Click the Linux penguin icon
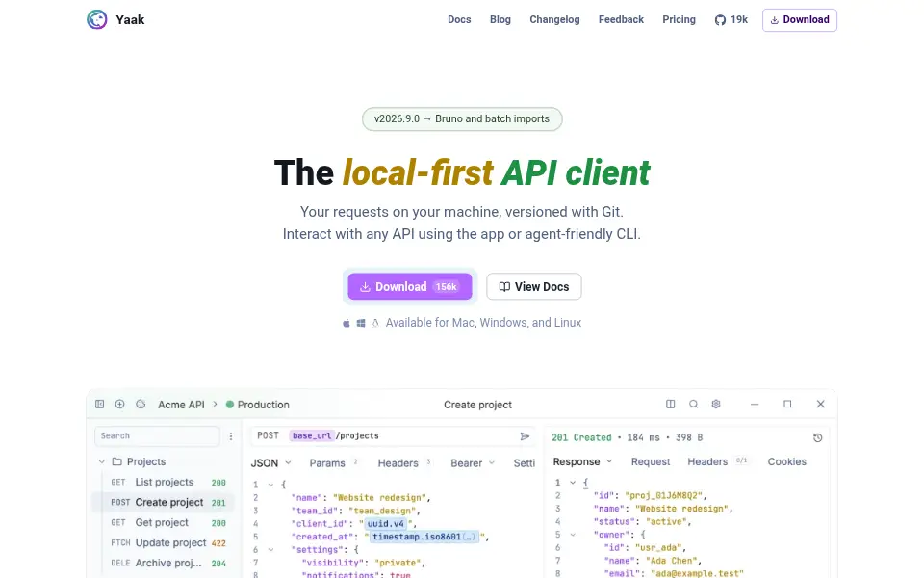924x578 pixels. pyautogui.click(x=375, y=323)
